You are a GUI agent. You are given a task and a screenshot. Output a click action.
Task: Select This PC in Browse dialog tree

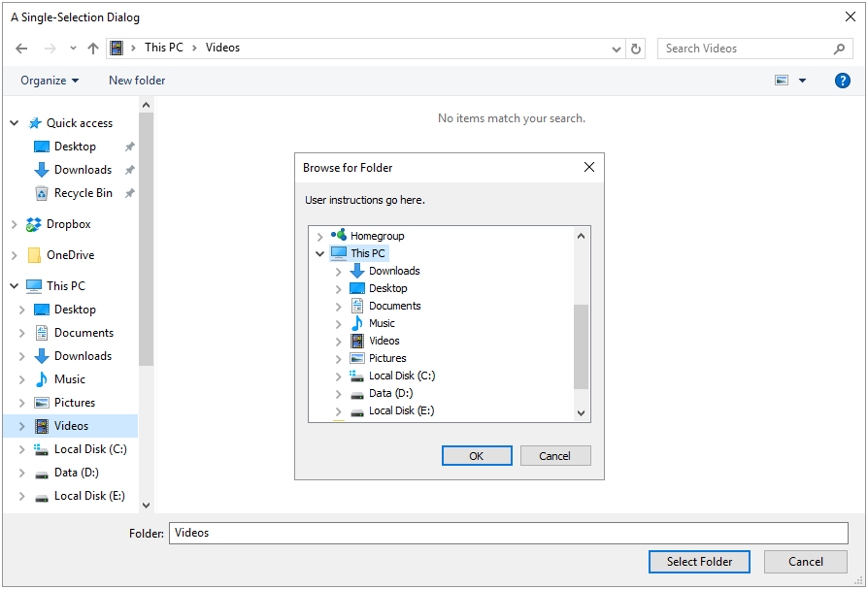[x=368, y=253]
